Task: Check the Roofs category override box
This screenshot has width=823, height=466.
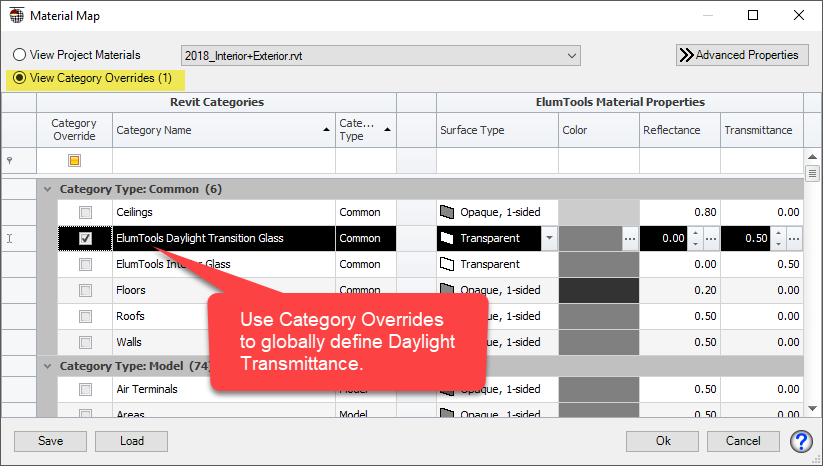Action: 85,316
